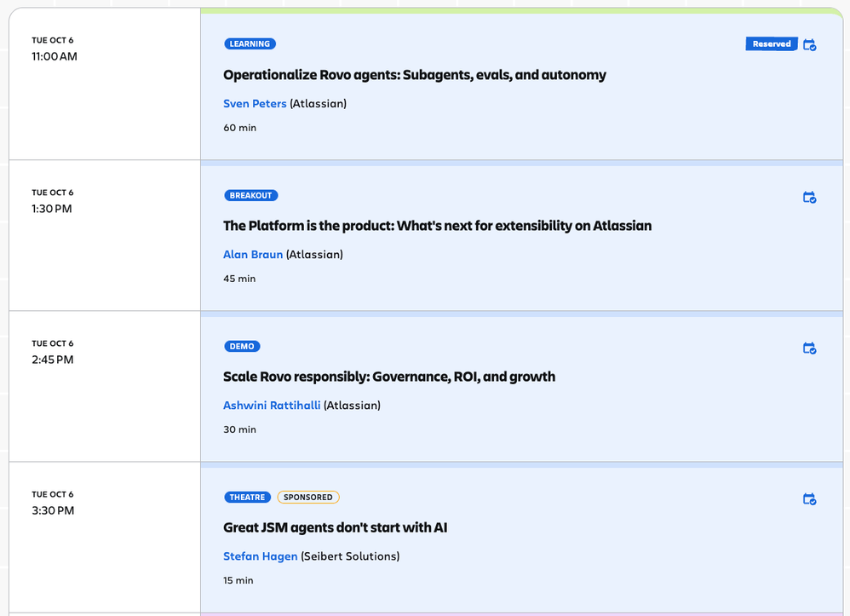The height and width of the screenshot is (616, 850).
Task: Click calendar icon for Scale Rovo responsibly demo
Action: tap(809, 348)
